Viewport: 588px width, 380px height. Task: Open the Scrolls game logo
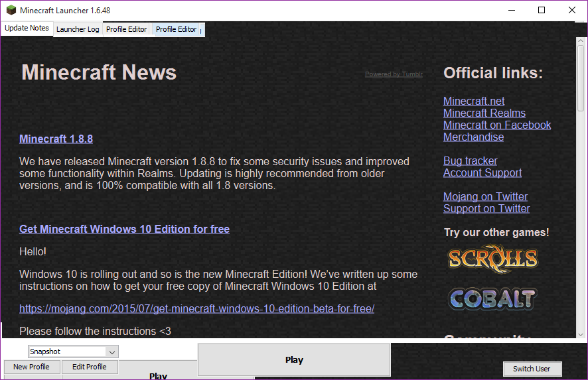point(493,259)
